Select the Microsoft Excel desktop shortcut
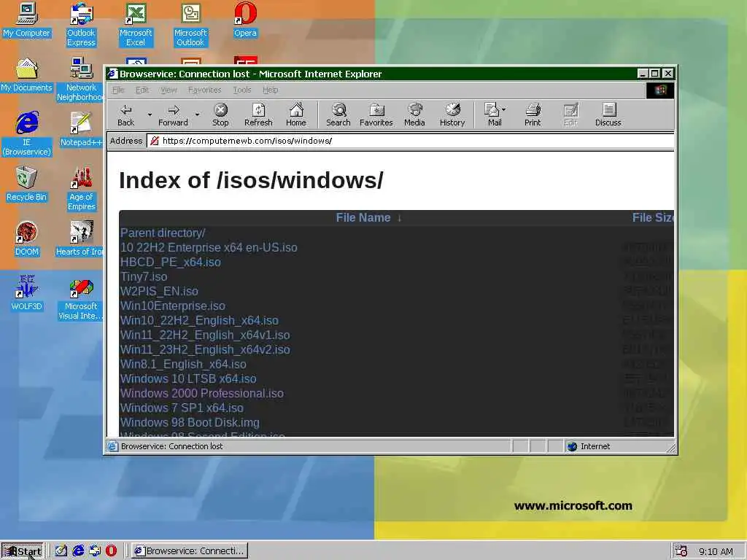 pos(136,25)
